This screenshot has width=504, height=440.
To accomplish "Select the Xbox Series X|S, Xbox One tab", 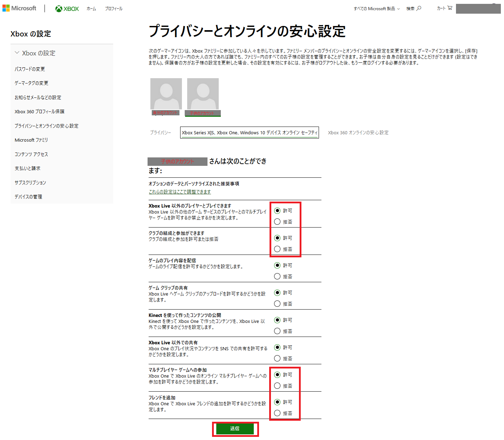I will point(250,133).
